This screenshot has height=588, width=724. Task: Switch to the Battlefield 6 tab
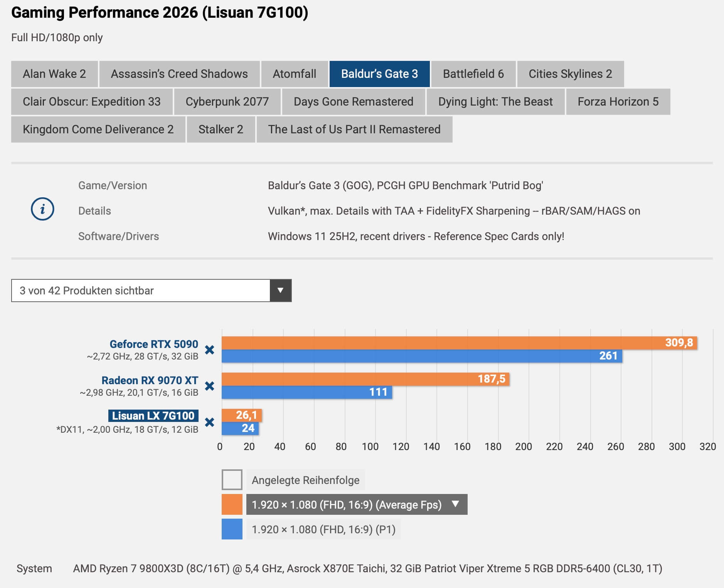point(473,74)
